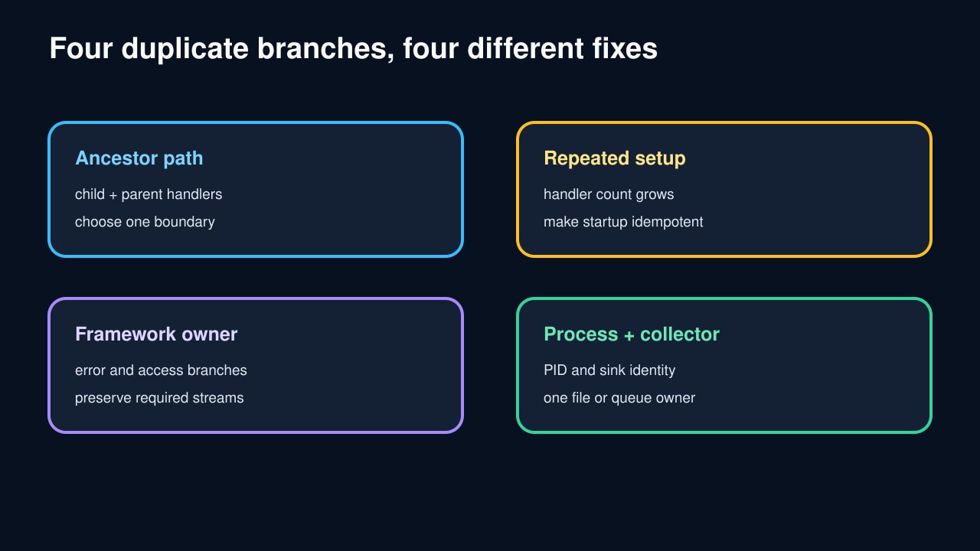Select the Process + collector heading

[x=632, y=334]
